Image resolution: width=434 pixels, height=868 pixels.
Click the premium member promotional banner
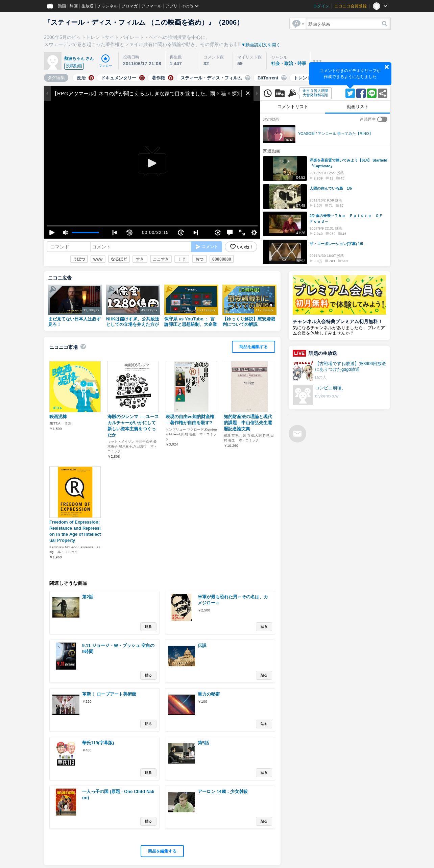click(x=339, y=295)
